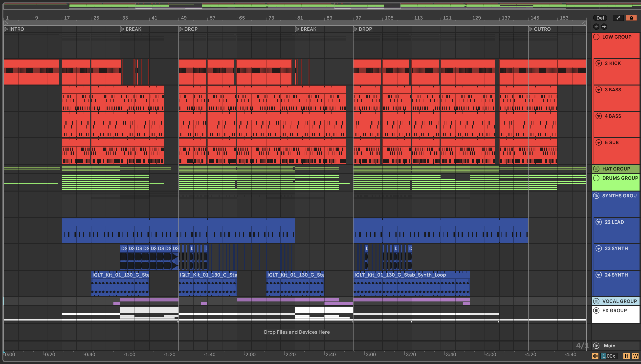Toggle the waveform optimize button

(x=595, y=356)
